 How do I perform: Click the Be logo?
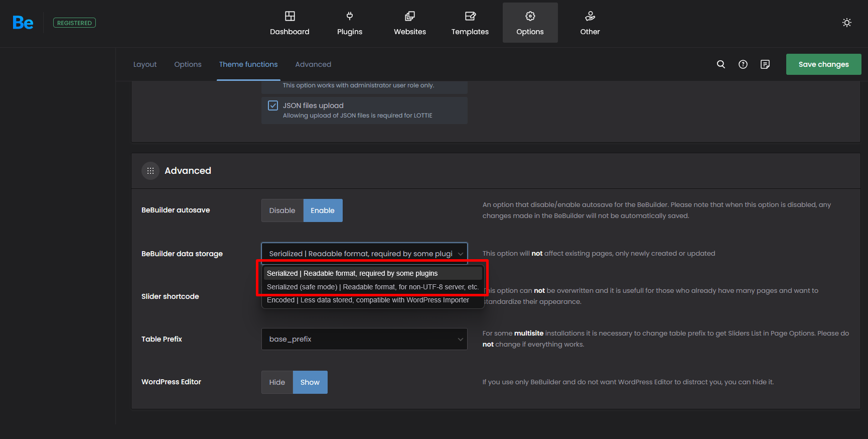pos(23,23)
